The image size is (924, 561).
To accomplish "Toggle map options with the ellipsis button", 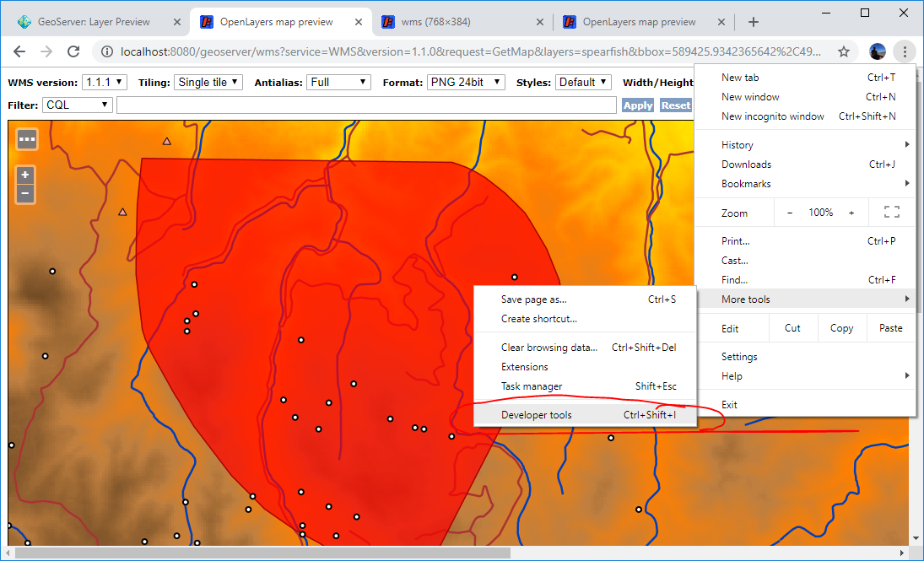I will coord(26,140).
